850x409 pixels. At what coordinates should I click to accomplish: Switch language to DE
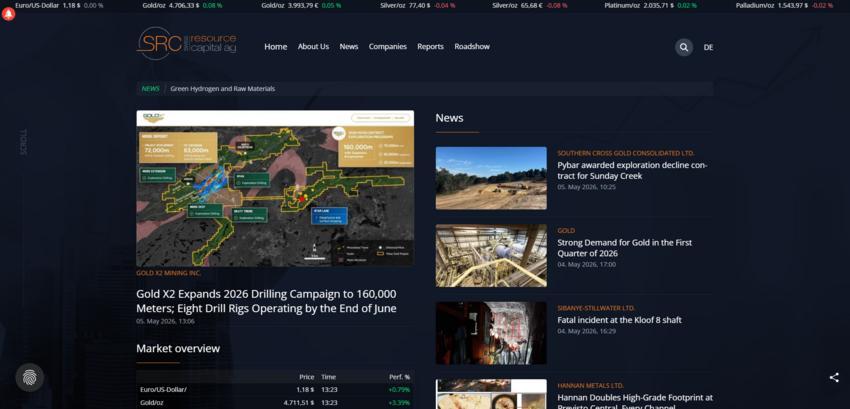pos(708,47)
